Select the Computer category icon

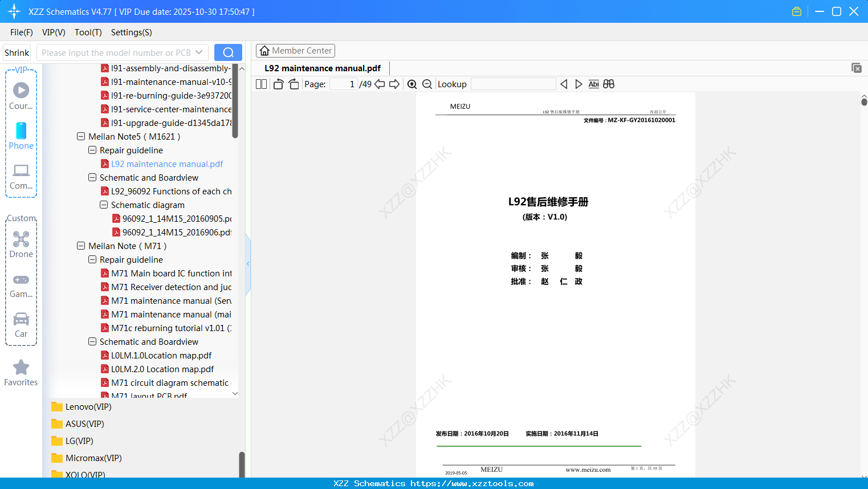[x=21, y=176]
